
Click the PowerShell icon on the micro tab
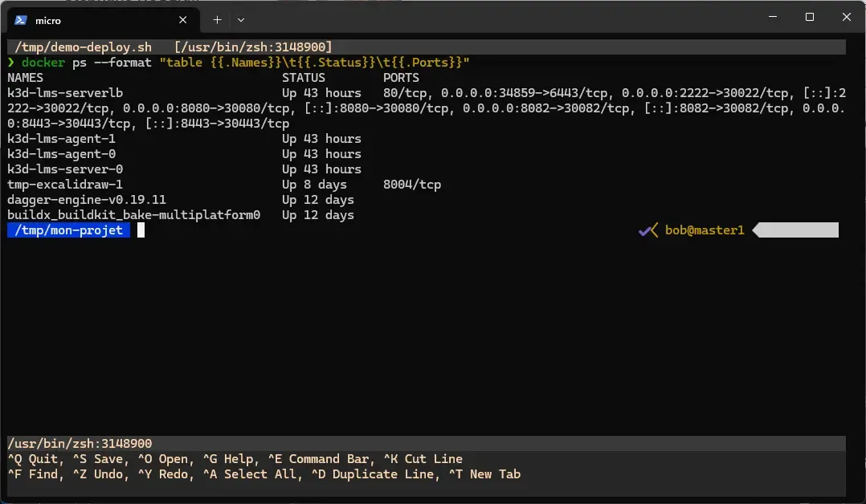pos(22,20)
